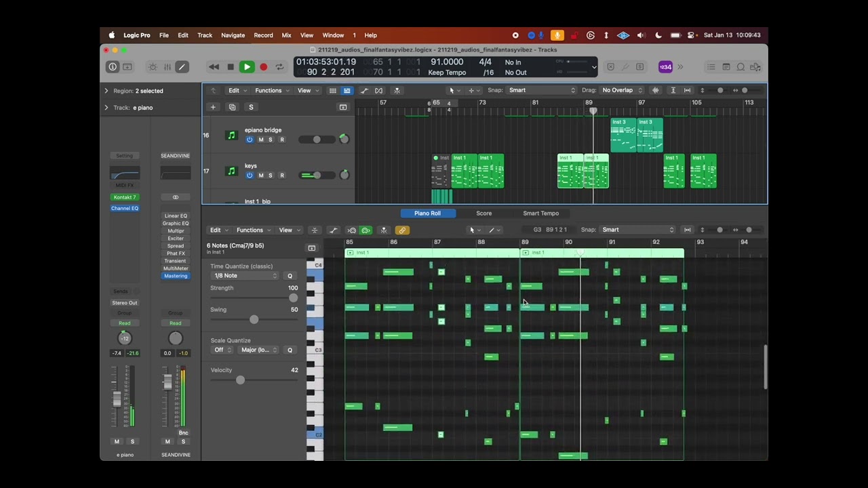868x488 pixels.
Task: Toggle the Editors scissors button
Action: pos(182,67)
